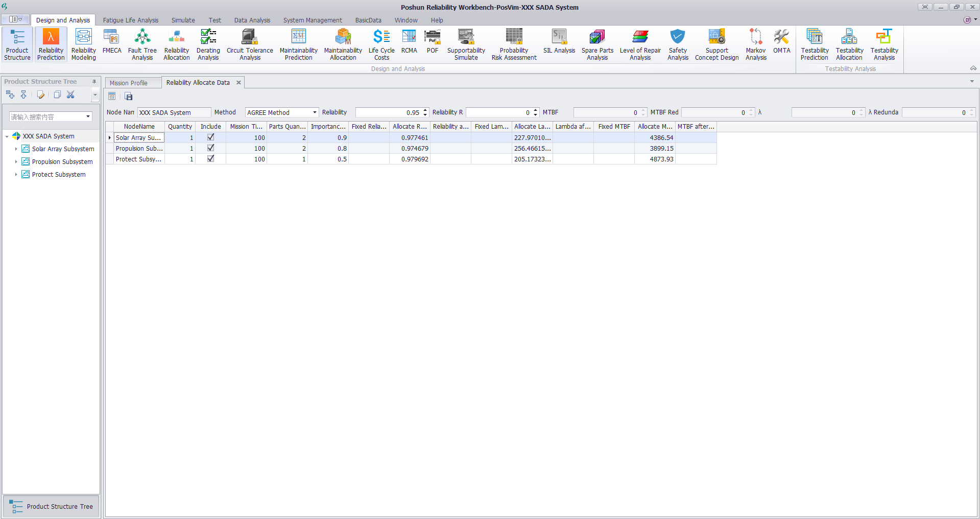Click the product tree search input field

coord(47,117)
